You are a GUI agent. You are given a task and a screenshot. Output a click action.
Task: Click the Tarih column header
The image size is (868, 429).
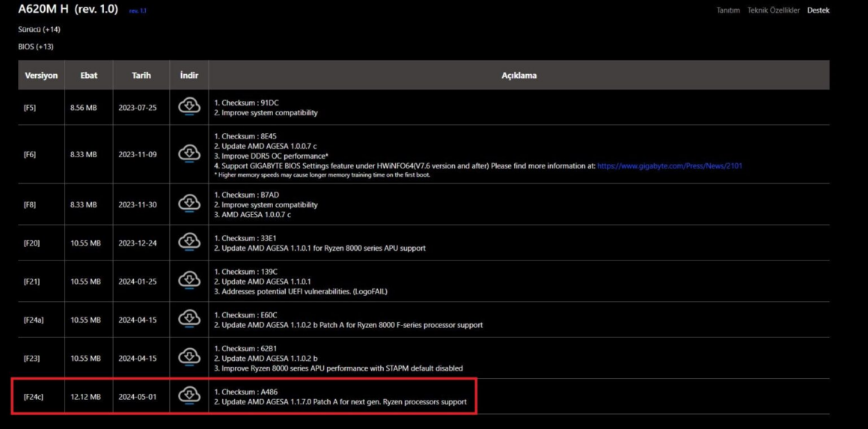(x=141, y=76)
